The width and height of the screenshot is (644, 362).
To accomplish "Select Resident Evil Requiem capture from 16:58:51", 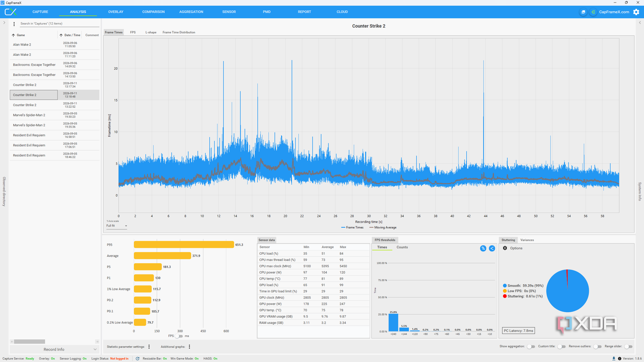I will [55, 135].
